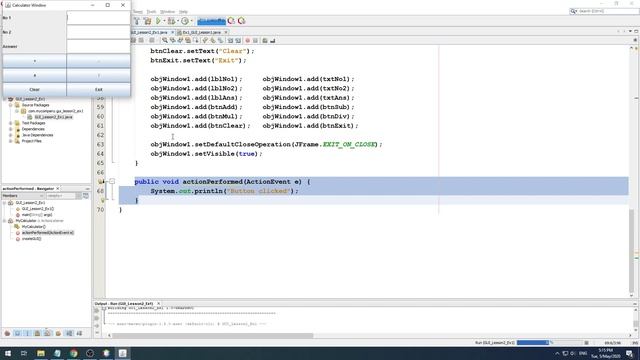Toggle third filter icon in Navigator bottom toolbar

(27, 333)
